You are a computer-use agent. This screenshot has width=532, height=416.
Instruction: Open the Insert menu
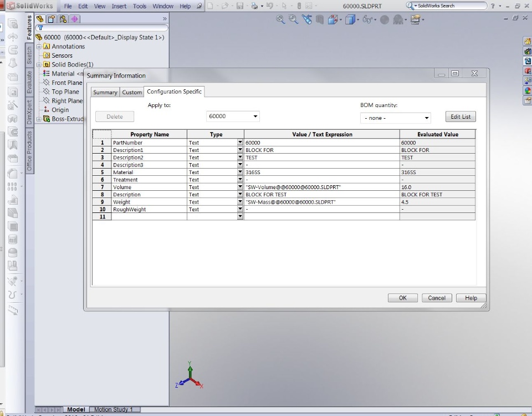pyautogui.click(x=119, y=6)
